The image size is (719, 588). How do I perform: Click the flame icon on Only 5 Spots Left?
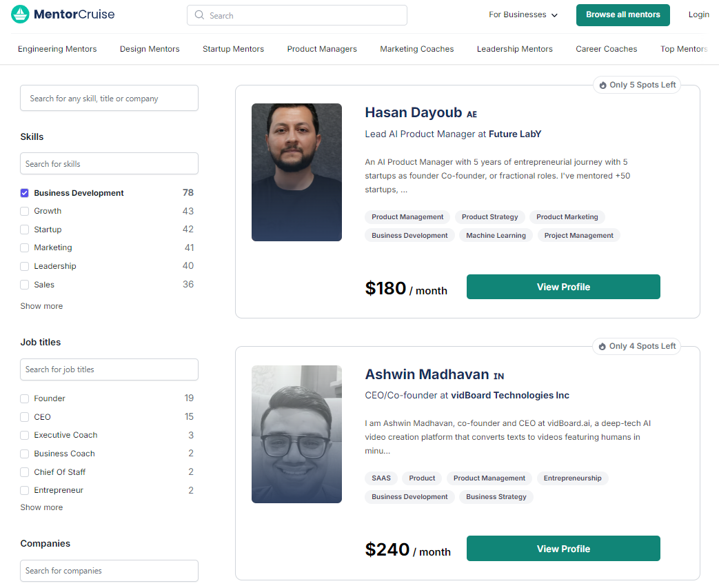pyautogui.click(x=603, y=85)
